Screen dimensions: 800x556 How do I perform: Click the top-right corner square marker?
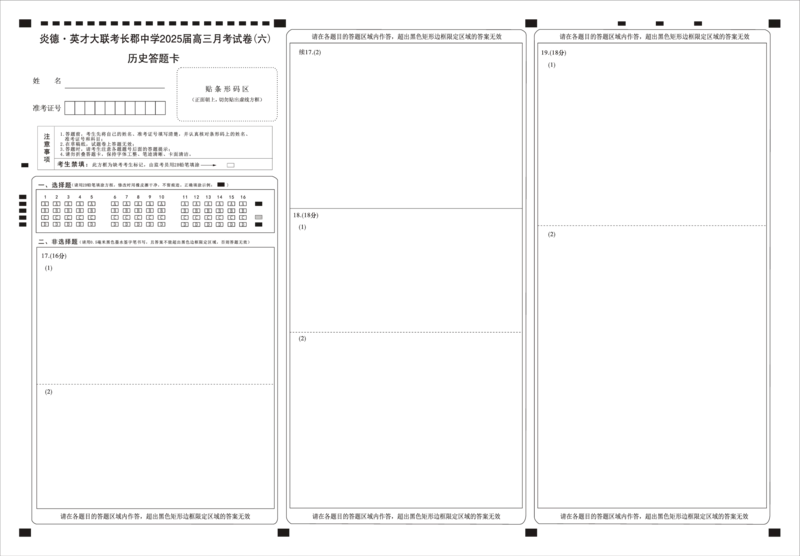pos(777,22)
